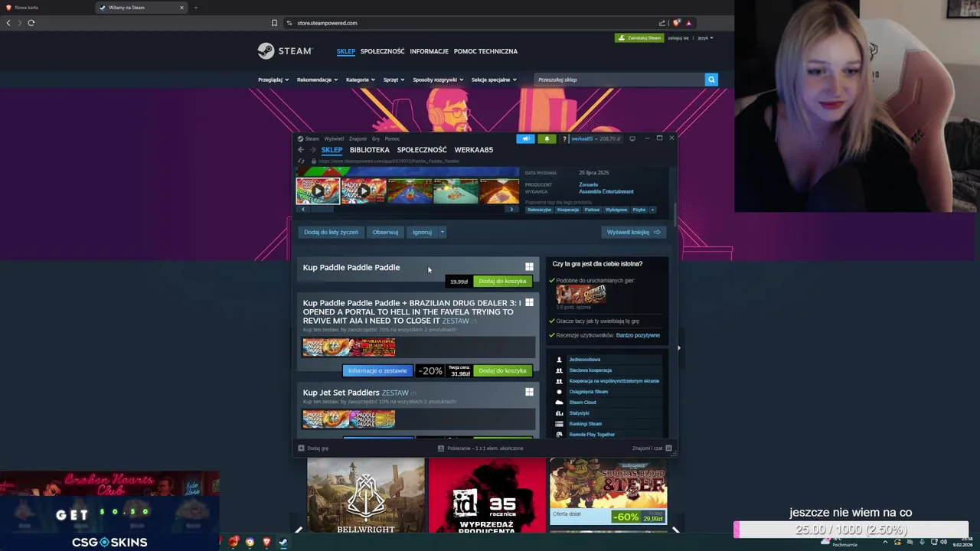Open the Znajomi menu
Screen dimensions: 980x551
click(x=358, y=139)
